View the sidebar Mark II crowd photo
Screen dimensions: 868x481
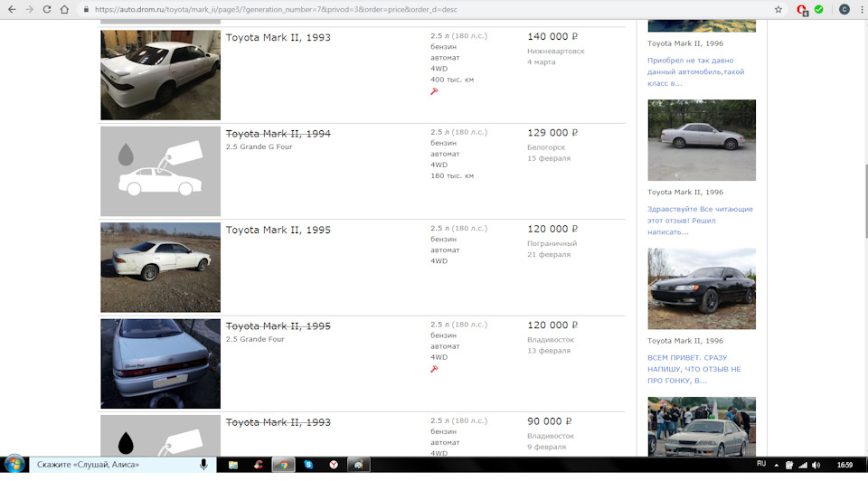pyautogui.click(x=702, y=427)
